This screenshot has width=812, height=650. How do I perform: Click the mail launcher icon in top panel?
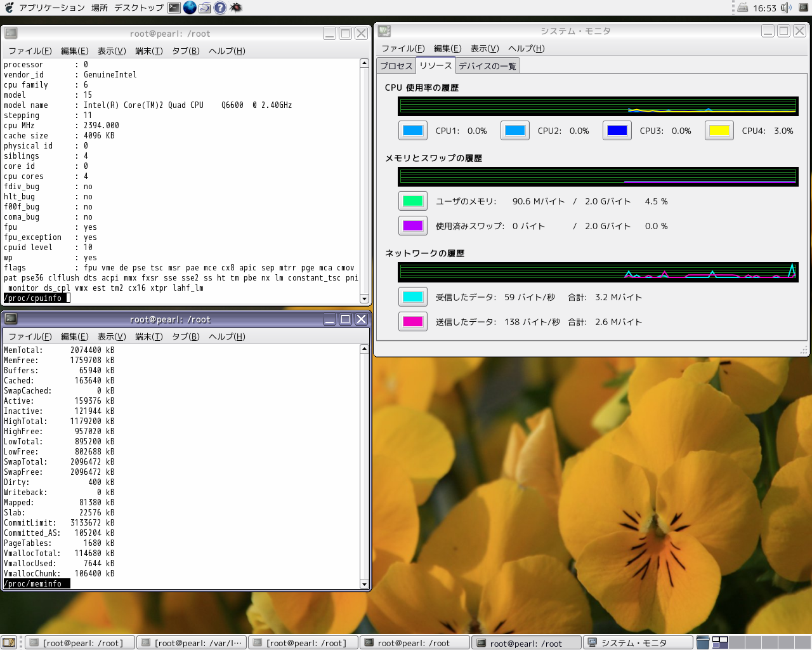[205, 8]
